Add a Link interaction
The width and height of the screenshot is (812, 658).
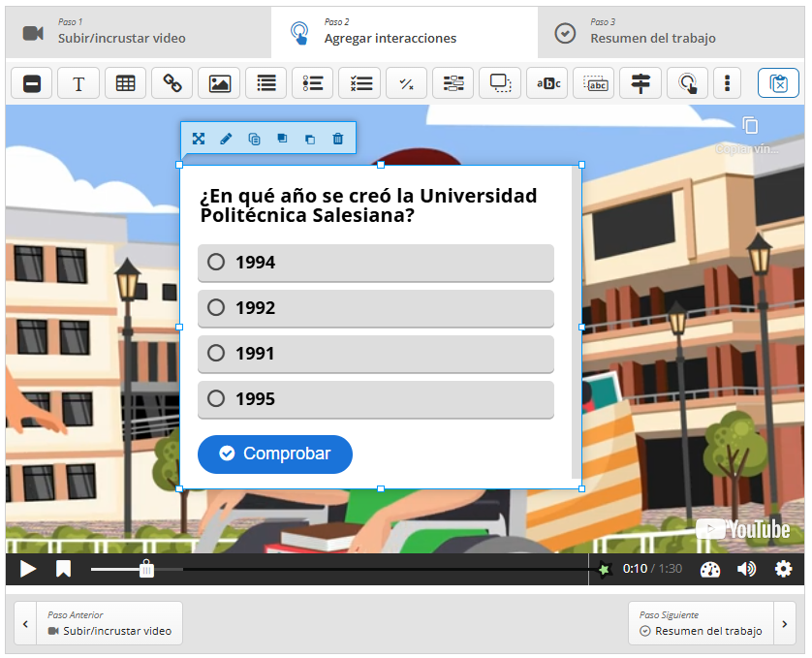coord(172,84)
